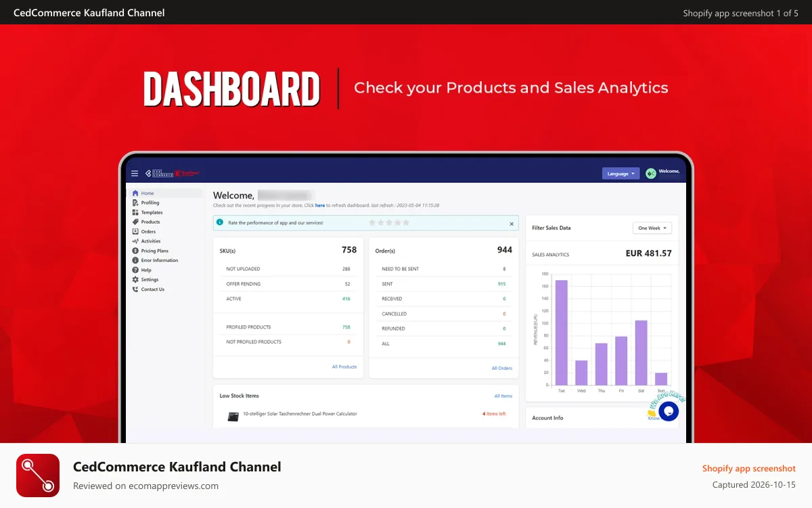
Task: Click the Home house icon in sidebar
Action: (135, 193)
